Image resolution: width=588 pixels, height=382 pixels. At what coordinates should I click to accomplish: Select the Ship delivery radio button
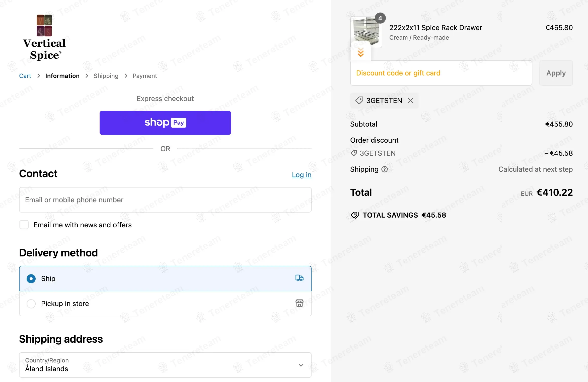coord(31,278)
